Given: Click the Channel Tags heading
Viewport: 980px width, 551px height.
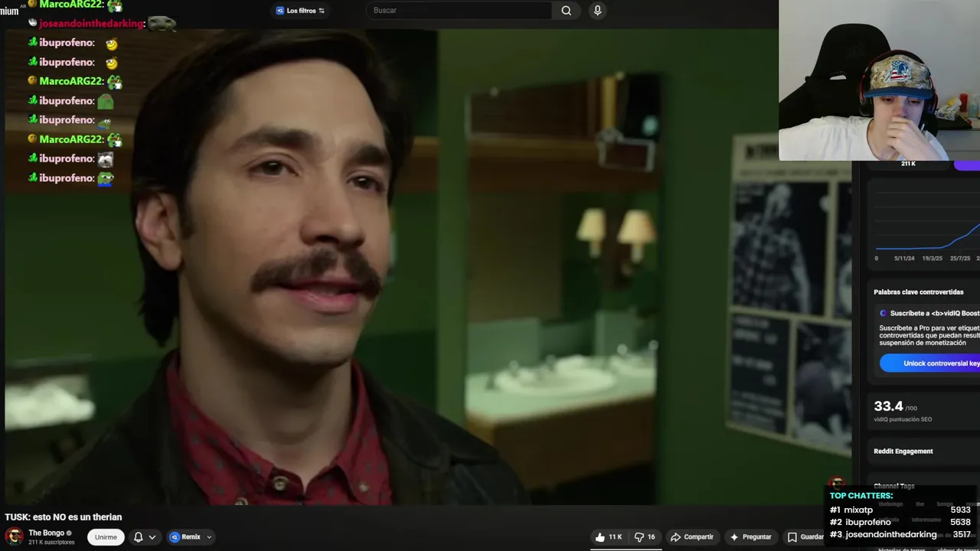Looking at the screenshot, I should (894, 486).
